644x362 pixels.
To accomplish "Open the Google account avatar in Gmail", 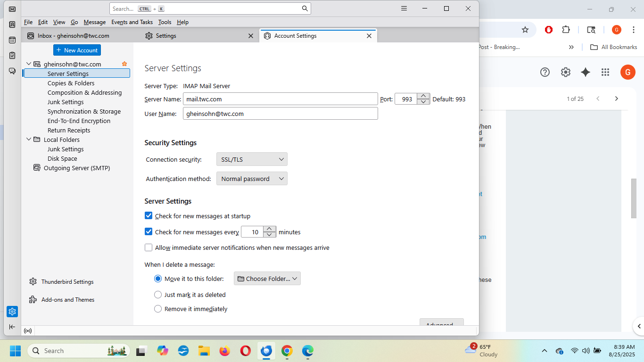I will pyautogui.click(x=627, y=72).
